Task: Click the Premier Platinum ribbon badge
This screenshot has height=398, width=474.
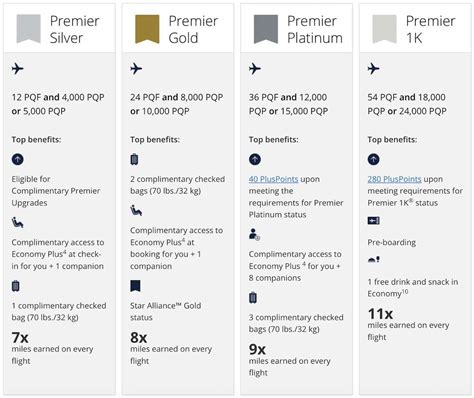Action: 266,29
